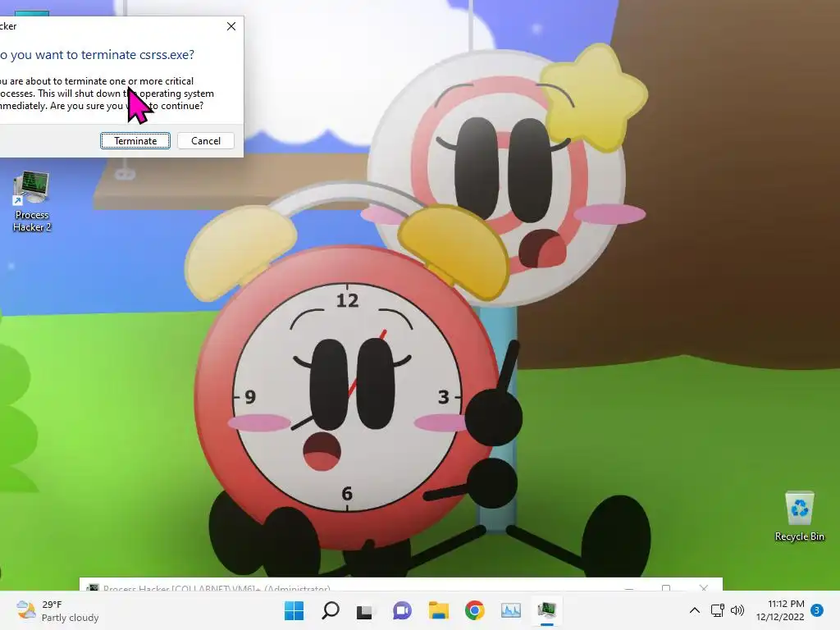Open the Windows Start menu
840x630 pixels.
click(294, 610)
